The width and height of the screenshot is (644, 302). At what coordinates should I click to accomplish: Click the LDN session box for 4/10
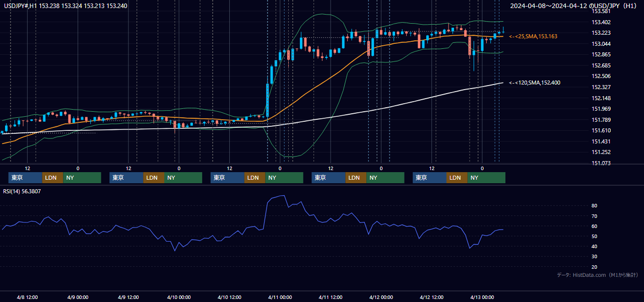[x=255, y=178]
